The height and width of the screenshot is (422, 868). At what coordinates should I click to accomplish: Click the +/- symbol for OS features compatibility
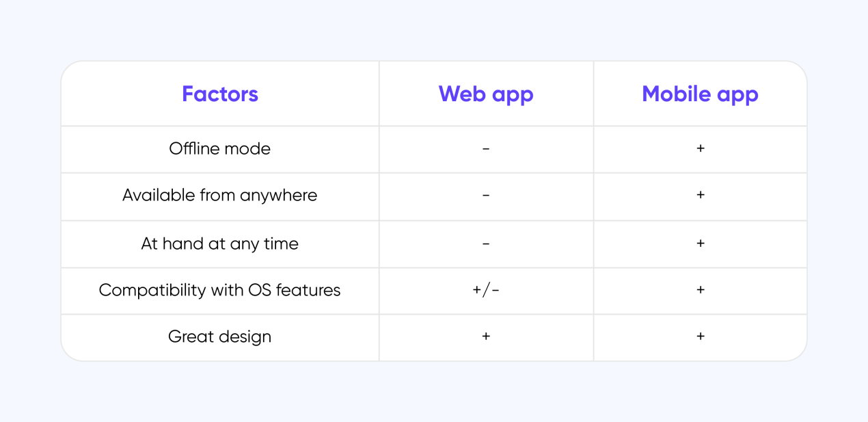point(486,290)
